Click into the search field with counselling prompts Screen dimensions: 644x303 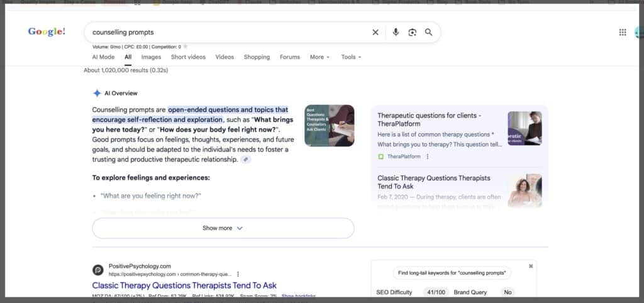click(226, 32)
